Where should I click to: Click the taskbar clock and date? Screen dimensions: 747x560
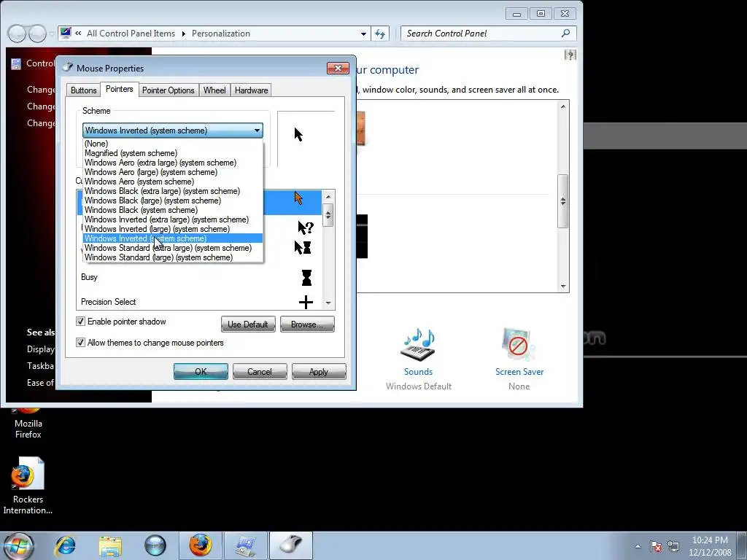click(x=710, y=546)
